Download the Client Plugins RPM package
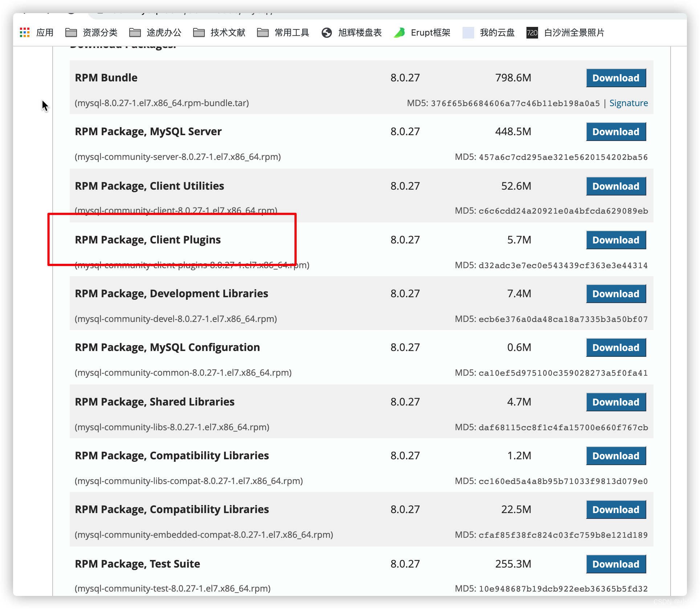Viewport: 700px width, 609px height. click(616, 240)
